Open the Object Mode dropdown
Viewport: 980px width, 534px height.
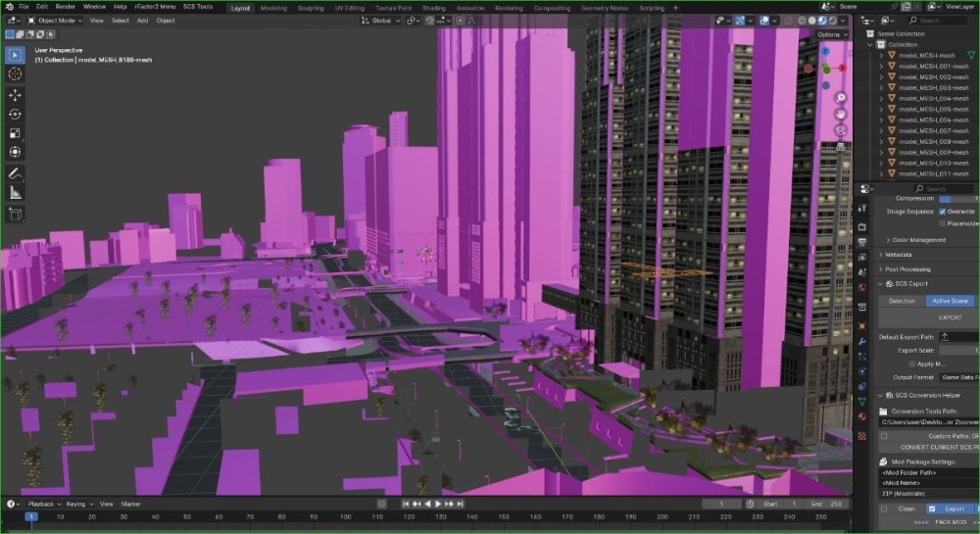pos(55,21)
